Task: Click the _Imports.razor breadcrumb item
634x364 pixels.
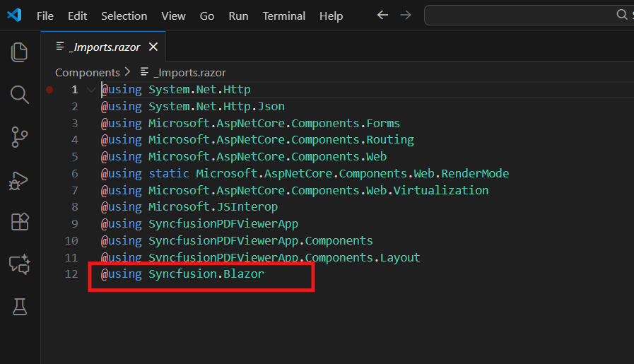Action: (x=189, y=72)
